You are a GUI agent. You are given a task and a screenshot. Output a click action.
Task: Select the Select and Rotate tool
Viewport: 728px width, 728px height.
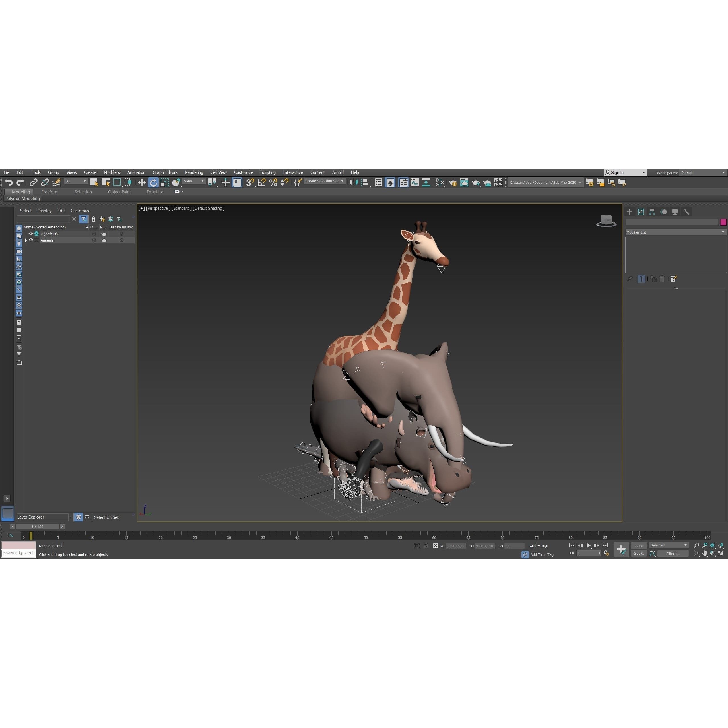[x=154, y=182]
